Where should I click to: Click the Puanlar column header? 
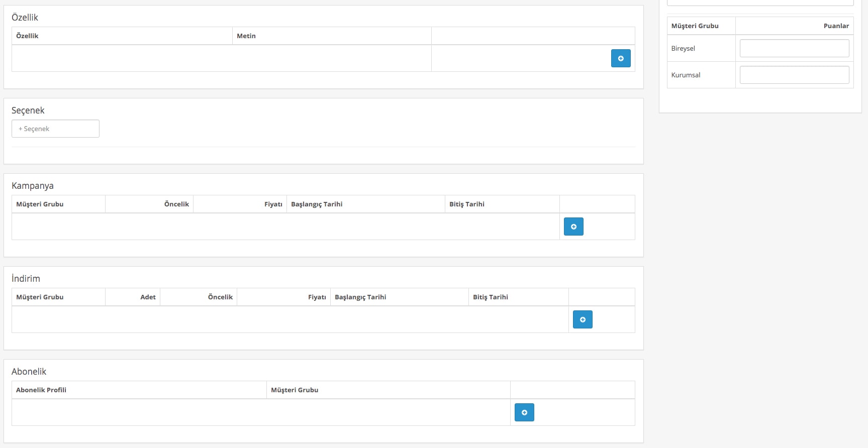tap(836, 26)
